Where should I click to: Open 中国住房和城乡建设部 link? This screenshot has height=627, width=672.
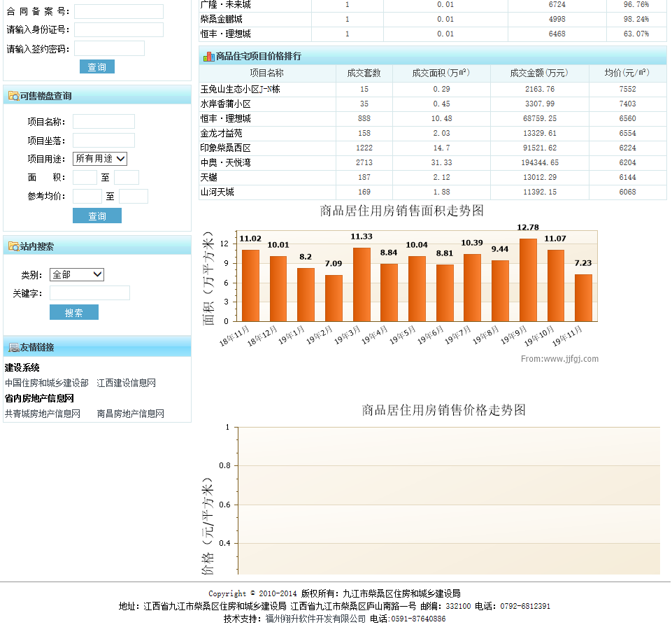point(47,383)
